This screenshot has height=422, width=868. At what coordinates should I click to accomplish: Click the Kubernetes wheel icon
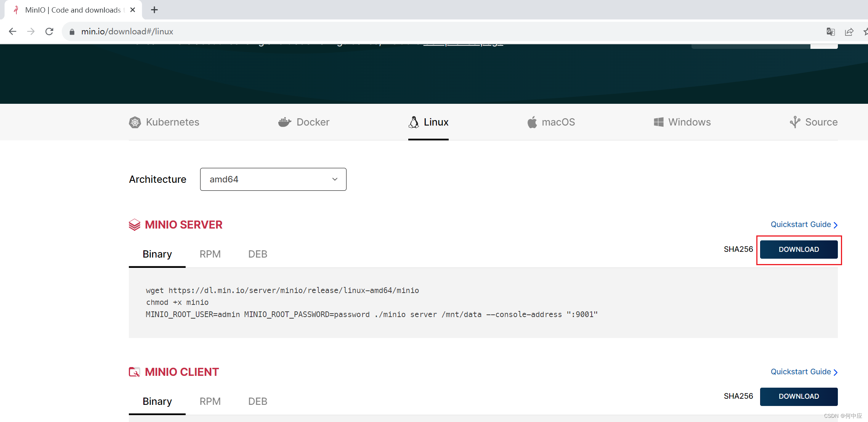[135, 122]
